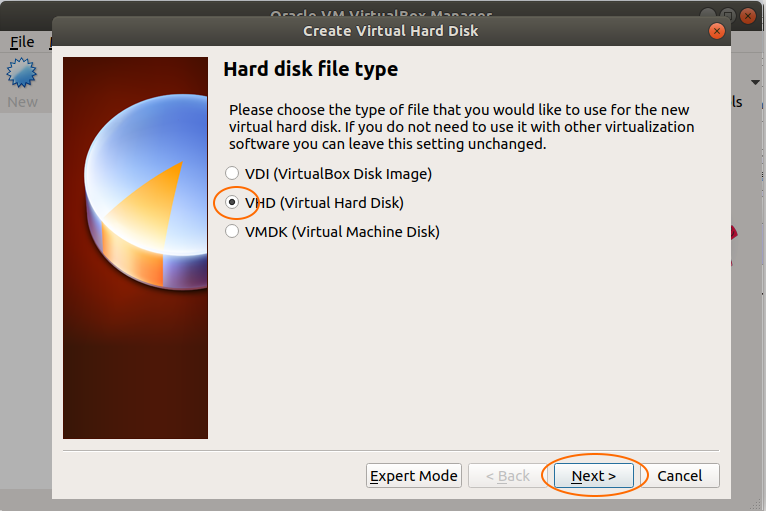Open the partially hidden menu beside File
Viewport: 766px width, 511px height.
[x=50, y=42]
